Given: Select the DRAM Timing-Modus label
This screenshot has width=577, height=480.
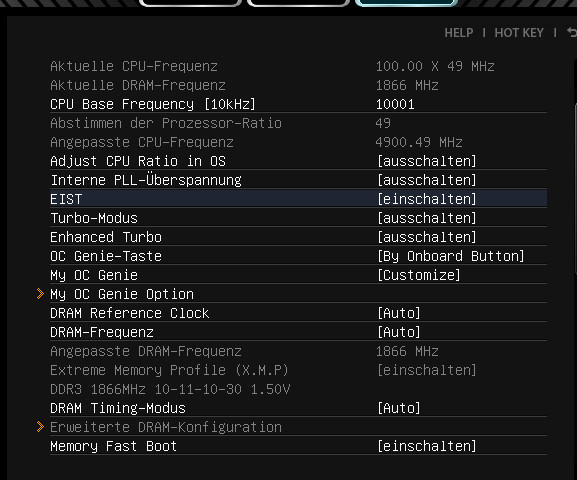Looking at the screenshot, I should (x=118, y=408).
